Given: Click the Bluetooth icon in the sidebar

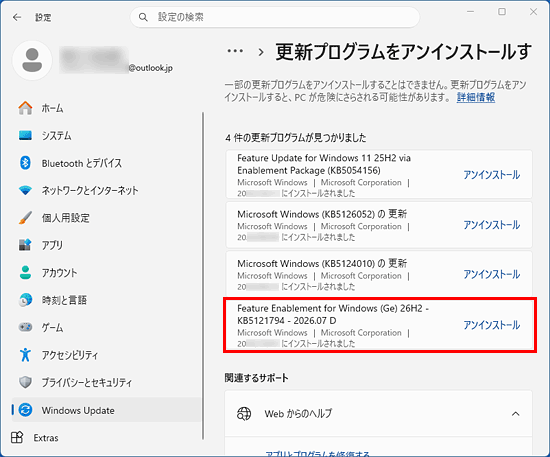Looking at the screenshot, I should [25, 163].
